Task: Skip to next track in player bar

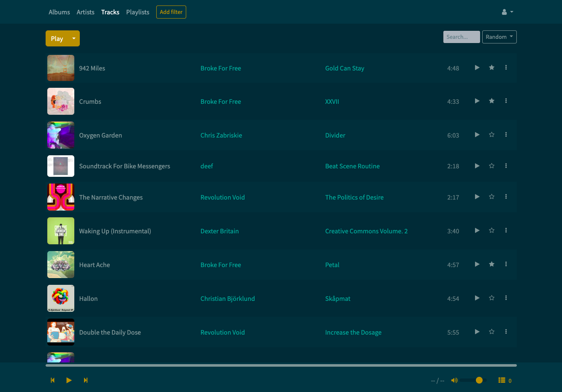Action: coord(86,380)
